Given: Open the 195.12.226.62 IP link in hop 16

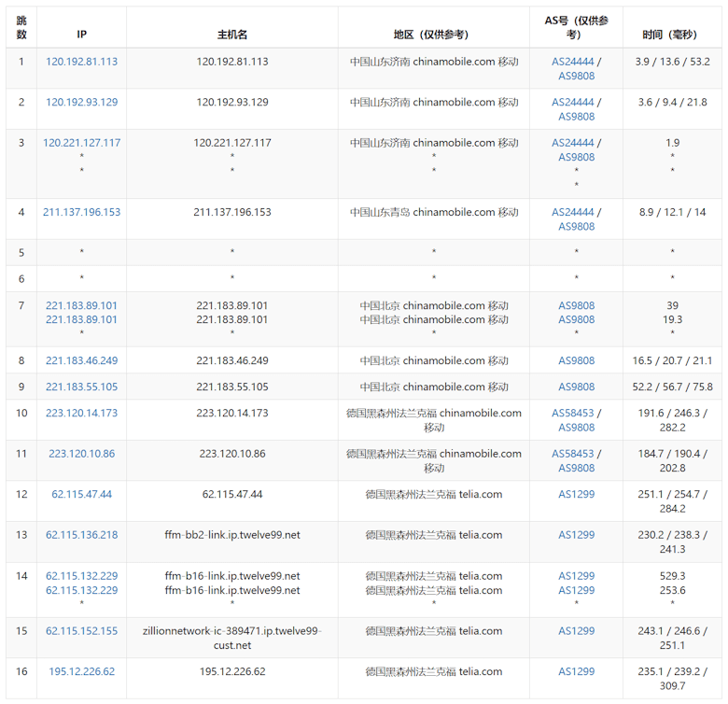Looking at the screenshot, I should (81, 671).
